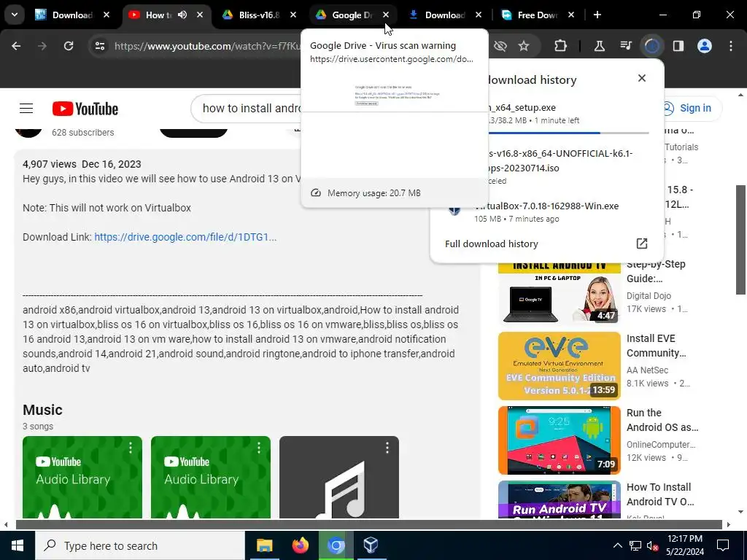The width and height of the screenshot is (747, 560).
Task: Open Run the Android OS video thumbnail
Action: (560, 440)
